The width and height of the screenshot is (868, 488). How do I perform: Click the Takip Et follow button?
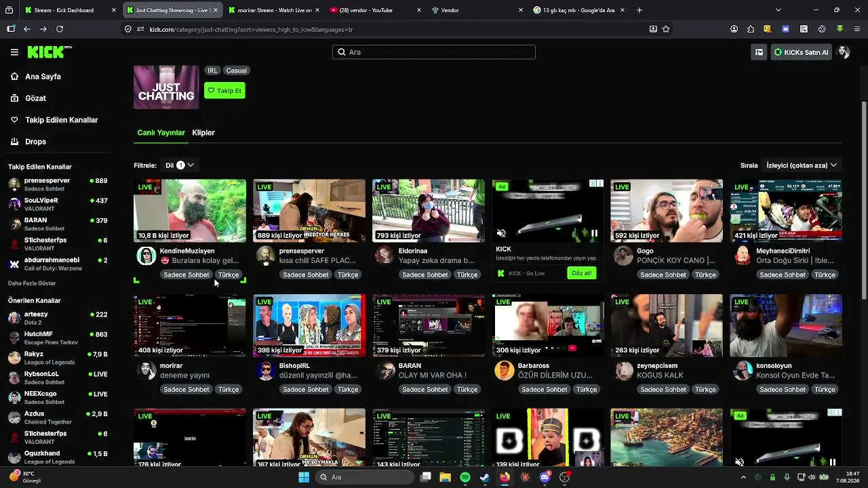224,91
